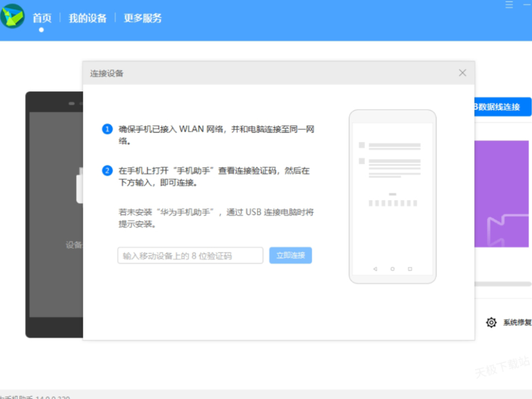Click step 2 手机助手 instruction text
This screenshot has height=399, width=532.
click(x=214, y=176)
